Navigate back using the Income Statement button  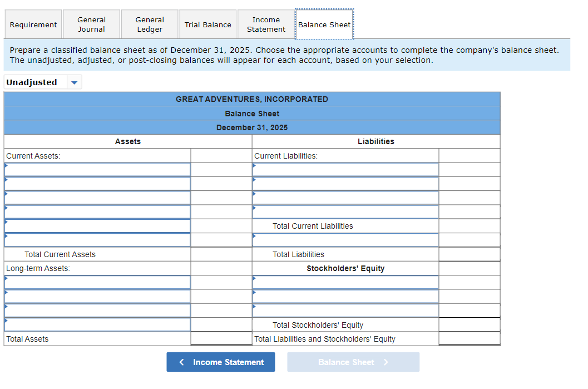click(221, 362)
